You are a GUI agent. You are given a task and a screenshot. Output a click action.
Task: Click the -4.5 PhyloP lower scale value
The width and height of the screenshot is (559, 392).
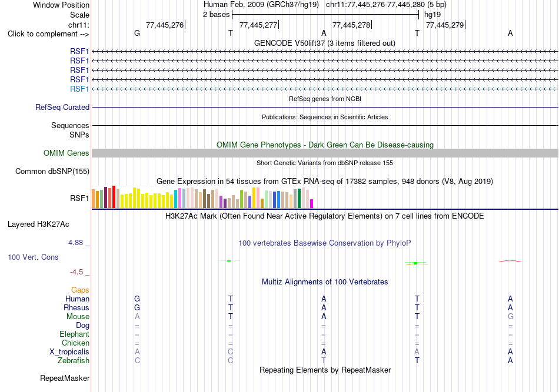(x=76, y=272)
